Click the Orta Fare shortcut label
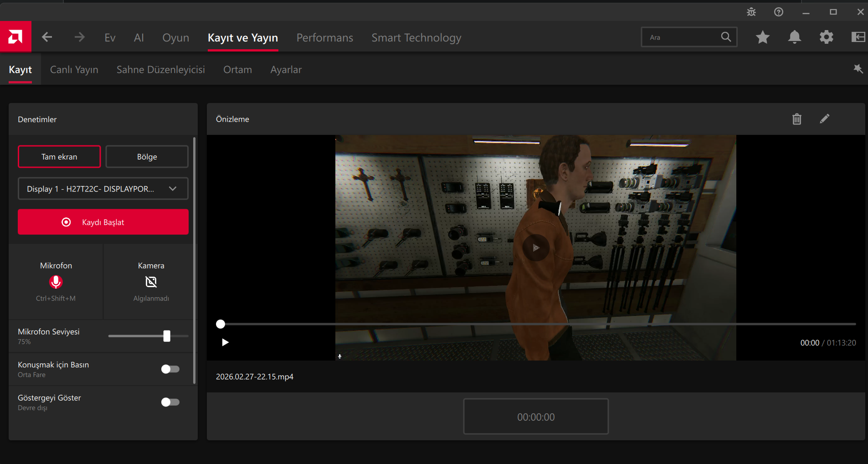 [x=31, y=375]
